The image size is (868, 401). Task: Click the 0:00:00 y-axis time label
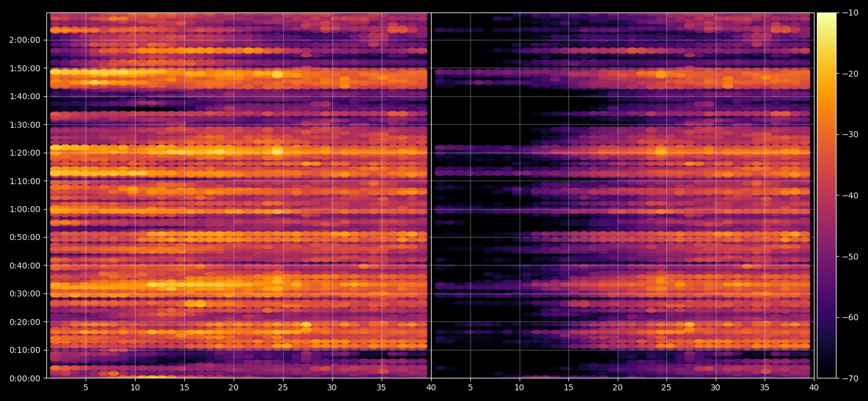(x=25, y=378)
